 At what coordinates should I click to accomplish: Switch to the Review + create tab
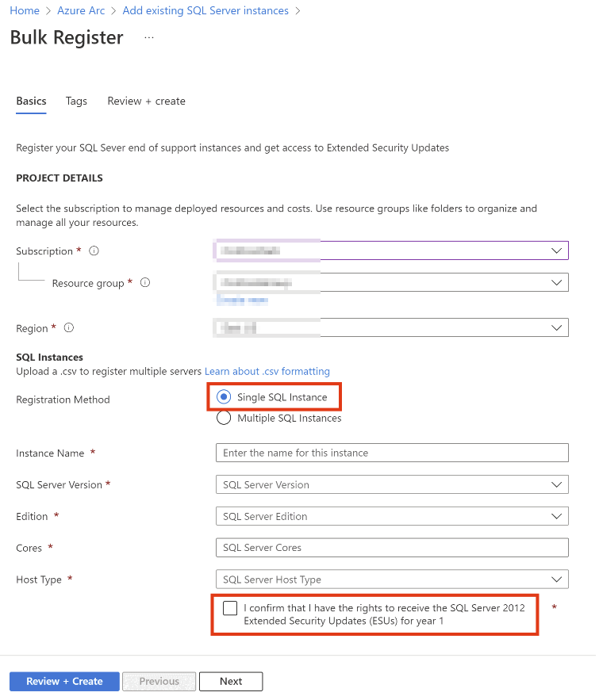click(x=147, y=101)
